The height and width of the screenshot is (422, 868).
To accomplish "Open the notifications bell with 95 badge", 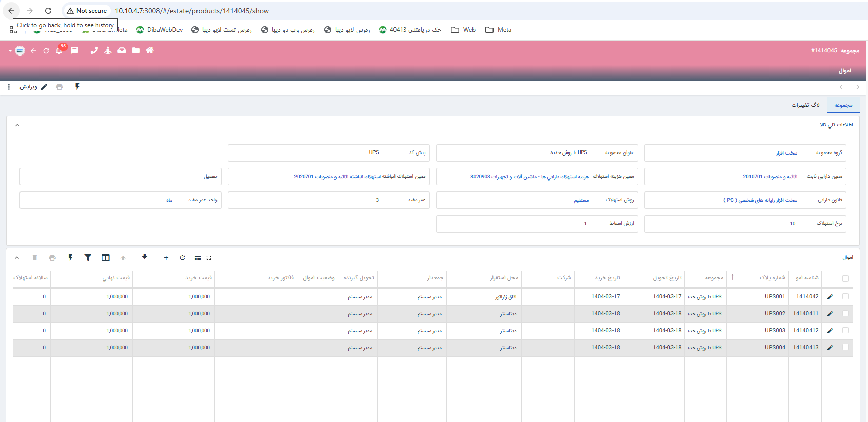I will click(x=60, y=50).
